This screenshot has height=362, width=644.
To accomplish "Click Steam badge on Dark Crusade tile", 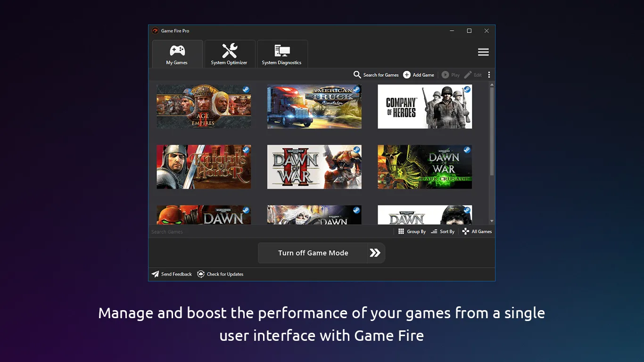I will point(467,149).
